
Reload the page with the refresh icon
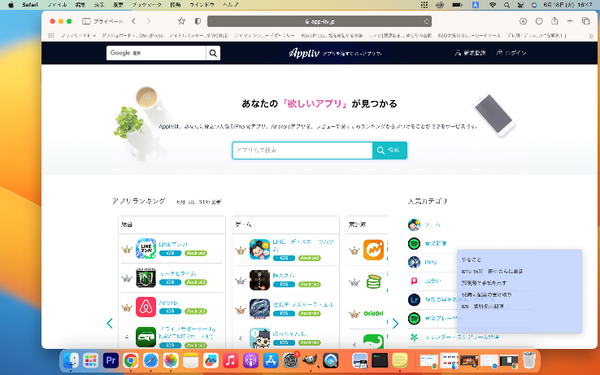click(426, 21)
